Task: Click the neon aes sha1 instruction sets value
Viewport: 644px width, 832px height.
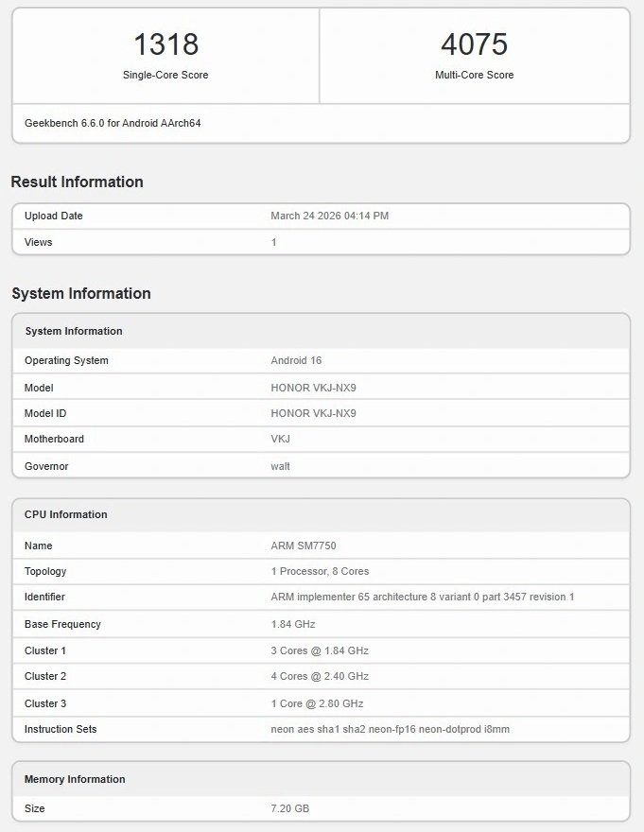Action: (391, 729)
